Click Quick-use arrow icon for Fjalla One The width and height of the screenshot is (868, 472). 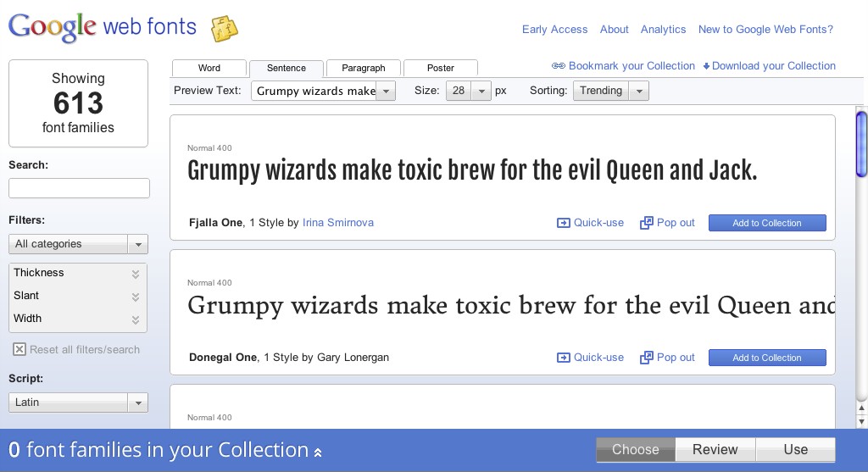point(563,223)
